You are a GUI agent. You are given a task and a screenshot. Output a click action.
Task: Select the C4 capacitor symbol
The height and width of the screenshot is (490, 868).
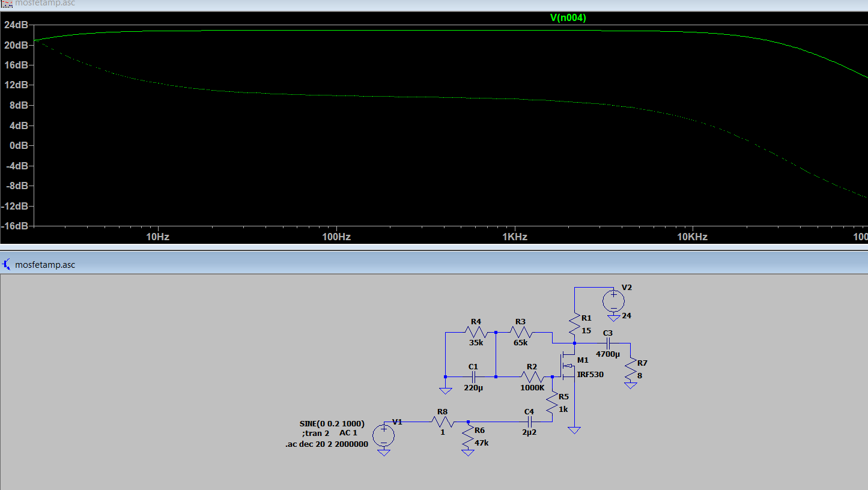(529, 422)
